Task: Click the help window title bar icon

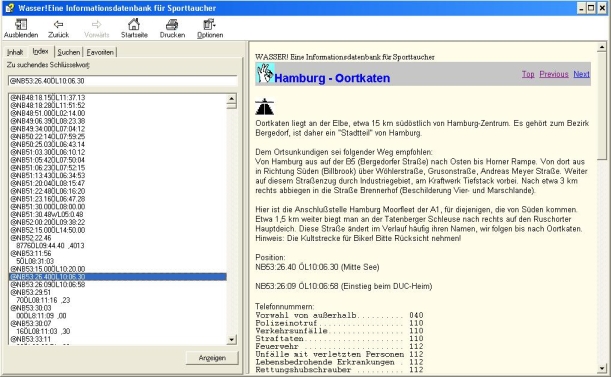Action: [x=10, y=8]
